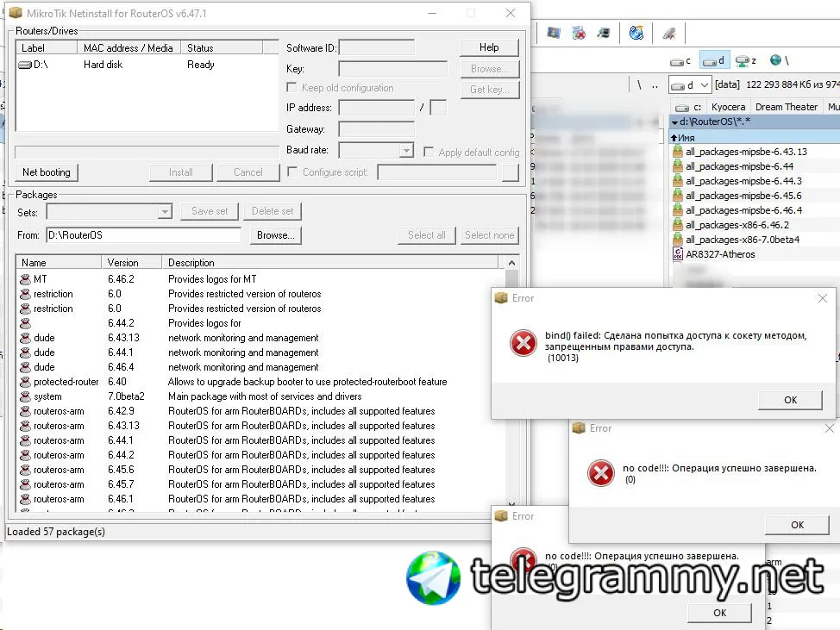
Task: Toggle Keep old configuration checkbox
Action: click(292, 87)
